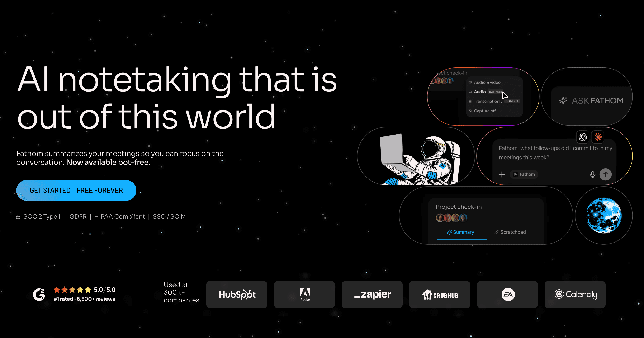This screenshot has width=644, height=338.
Task: Click the EA logo tile
Action: coord(507,295)
